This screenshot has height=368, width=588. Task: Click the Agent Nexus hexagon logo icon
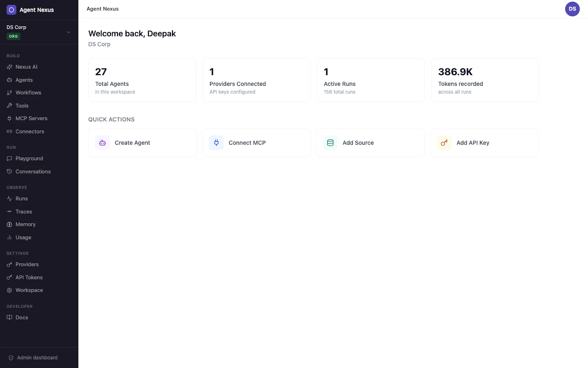point(11,10)
